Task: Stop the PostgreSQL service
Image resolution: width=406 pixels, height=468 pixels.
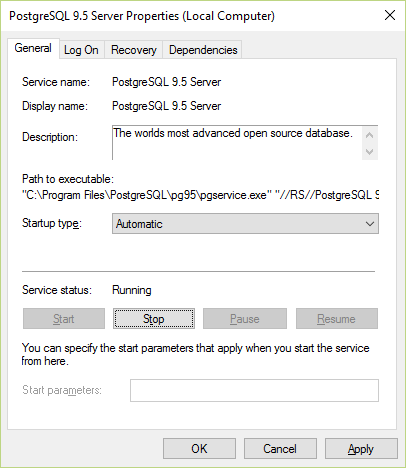Action: (154, 319)
